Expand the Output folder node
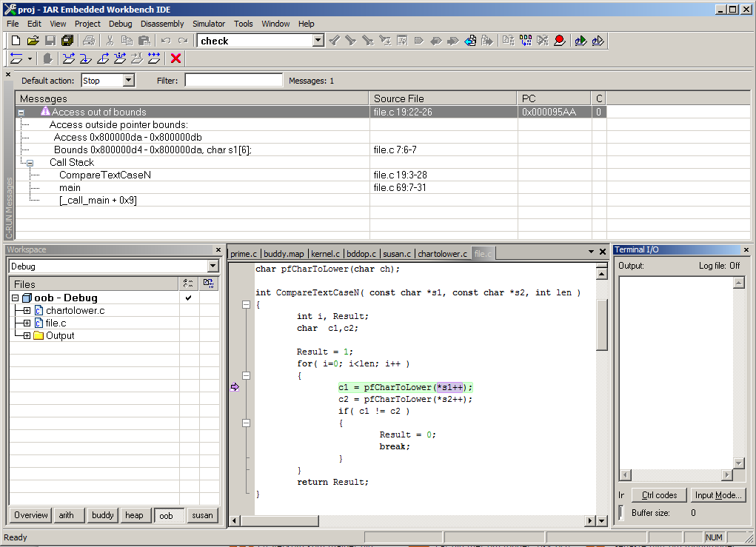 pyautogui.click(x=27, y=335)
